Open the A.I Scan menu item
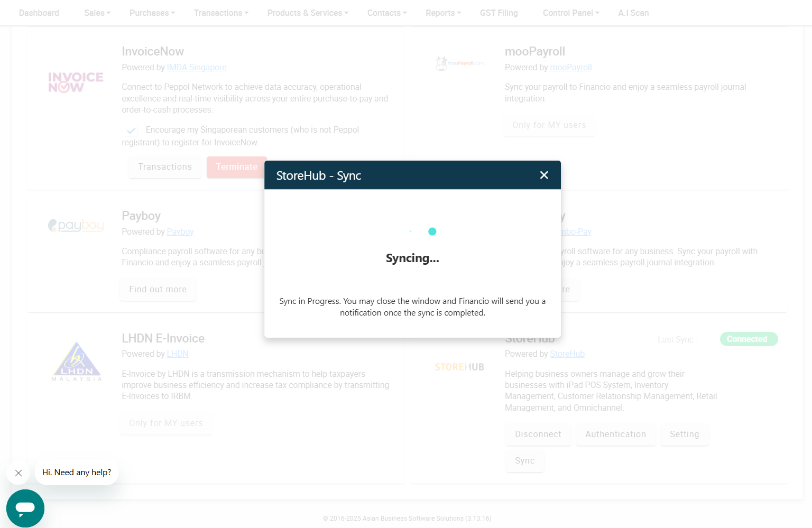This screenshot has height=528, width=812. click(x=633, y=13)
